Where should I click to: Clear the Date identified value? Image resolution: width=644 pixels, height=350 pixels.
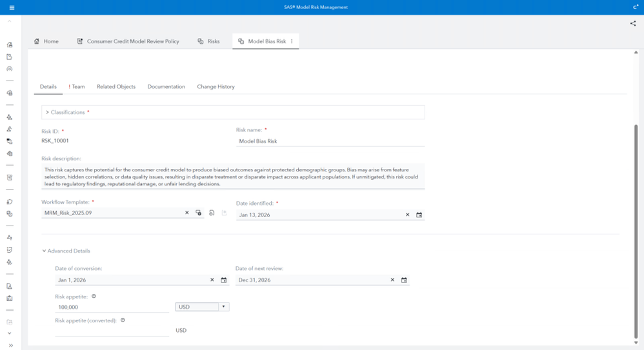[407, 215]
